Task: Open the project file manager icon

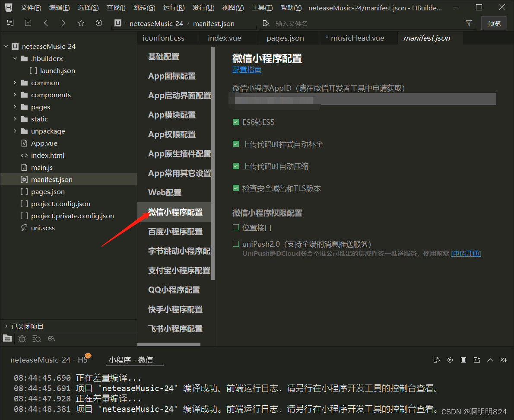Action: [x=7, y=339]
